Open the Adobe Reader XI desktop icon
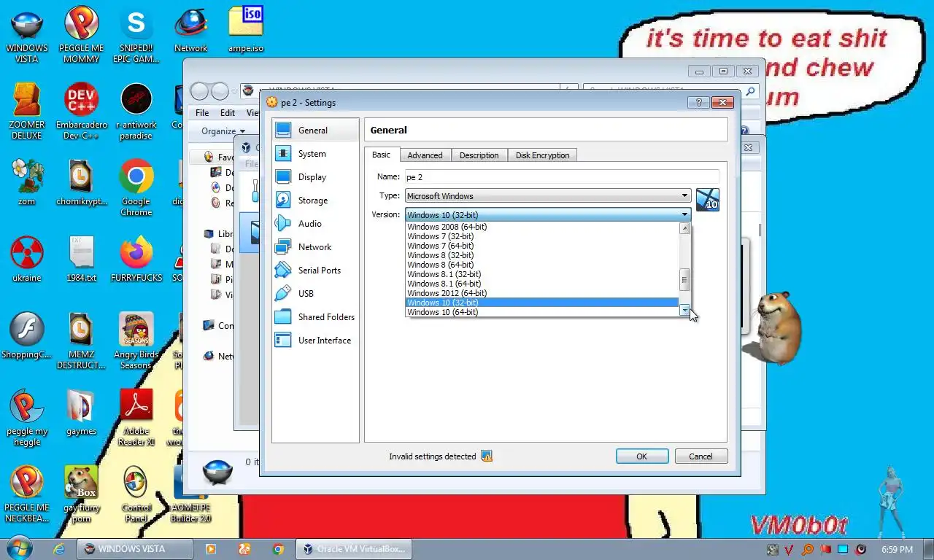This screenshot has height=560, width=934. tap(136, 417)
